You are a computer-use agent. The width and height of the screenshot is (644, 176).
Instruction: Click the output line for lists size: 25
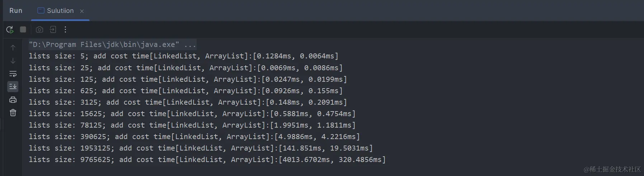coord(186,68)
